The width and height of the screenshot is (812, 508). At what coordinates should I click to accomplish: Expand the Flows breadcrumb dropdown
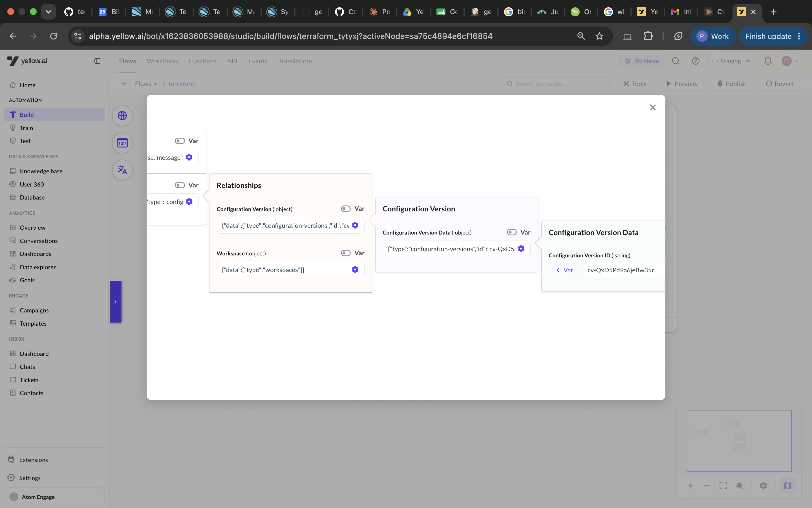[x=146, y=84]
